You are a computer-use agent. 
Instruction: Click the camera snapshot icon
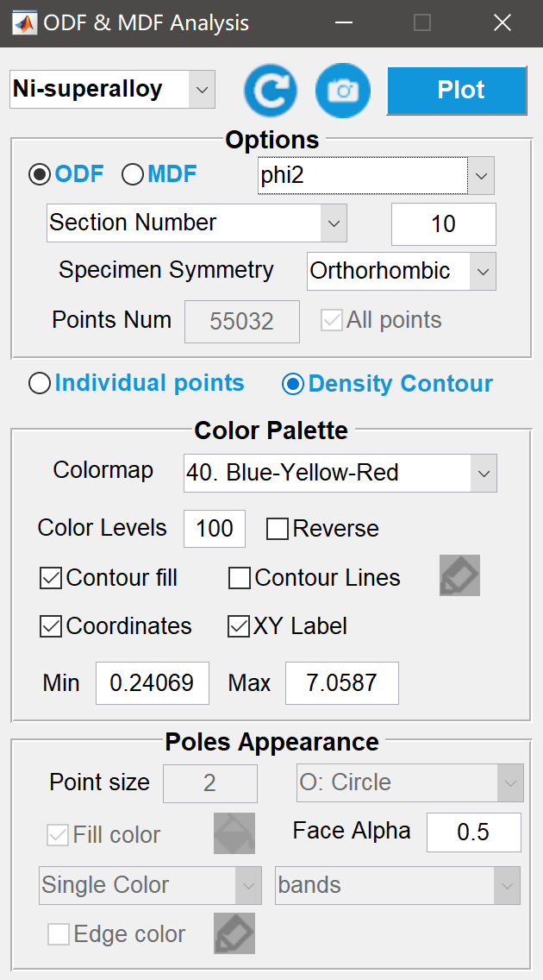[x=343, y=91]
